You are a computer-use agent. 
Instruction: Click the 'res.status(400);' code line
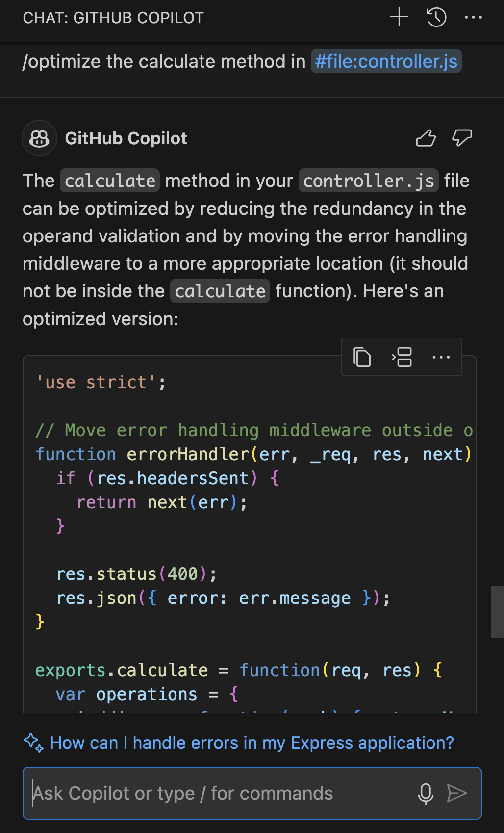point(136,574)
